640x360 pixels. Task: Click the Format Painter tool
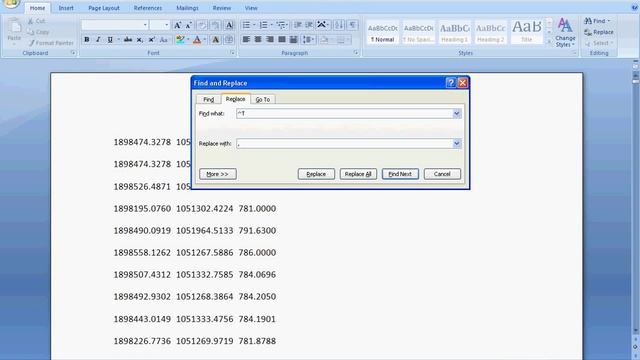coord(51,43)
